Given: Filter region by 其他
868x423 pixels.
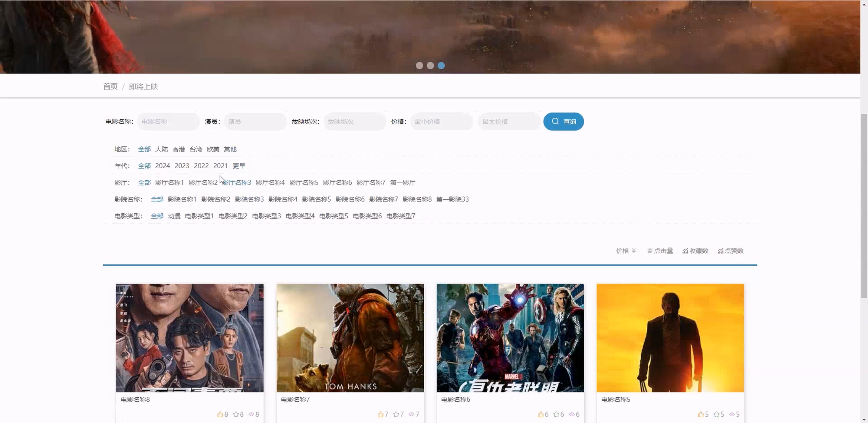Looking at the screenshot, I should (x=230, y=149).
